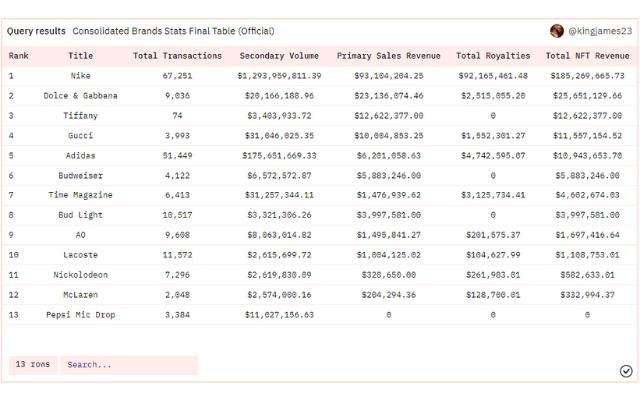Sort by the Title column header
The height and width of the screenshot is (400, 640).
(x=81, y=56)
